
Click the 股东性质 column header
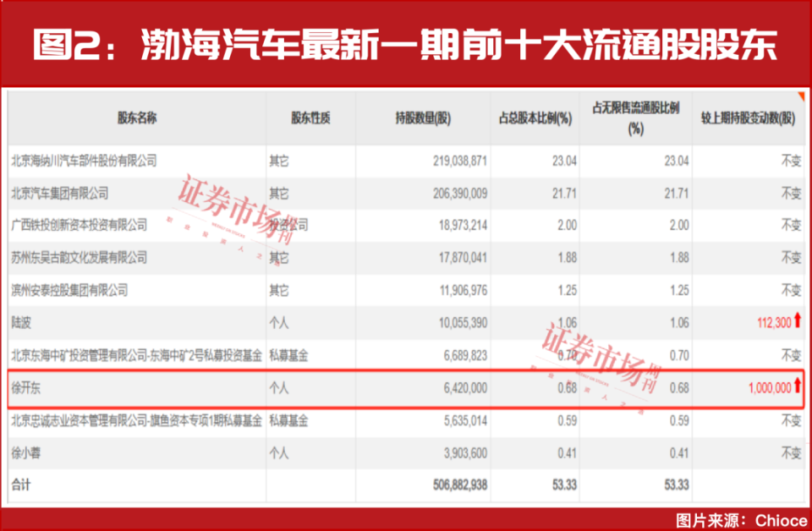(310, 118)
